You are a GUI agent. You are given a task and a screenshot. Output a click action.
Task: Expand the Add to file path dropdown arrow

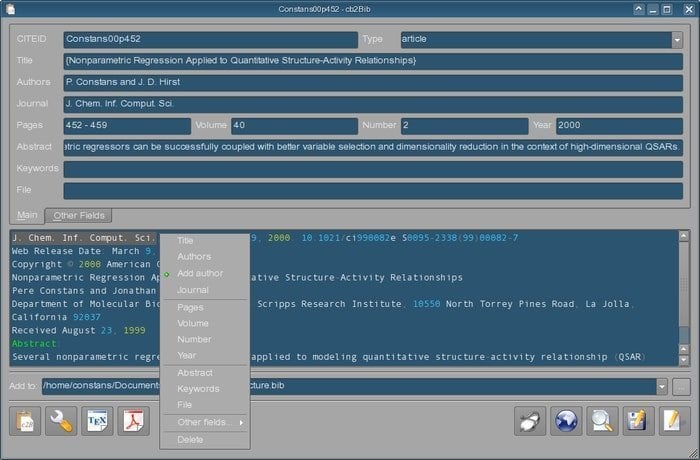pyautogui.click(x=662, y=387)
